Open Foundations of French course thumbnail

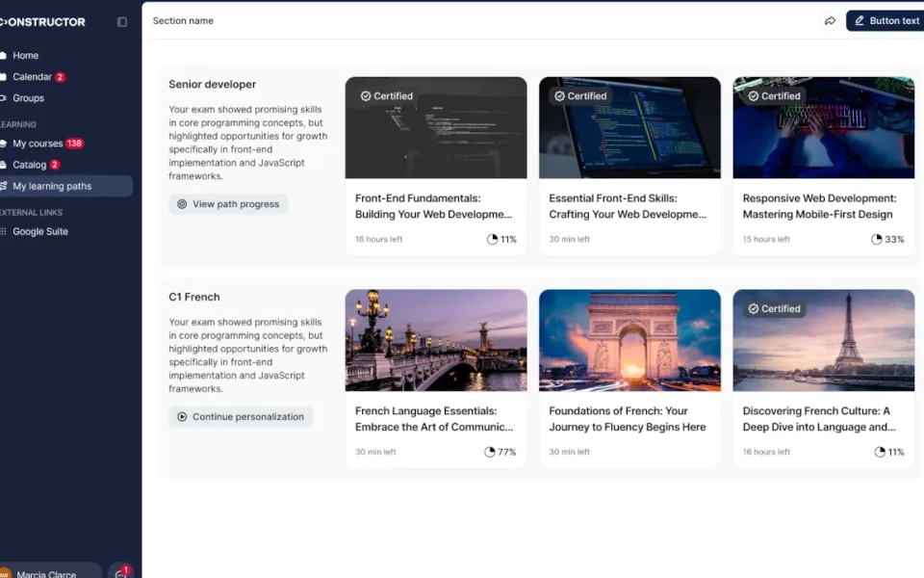click(x=629, y=340)
